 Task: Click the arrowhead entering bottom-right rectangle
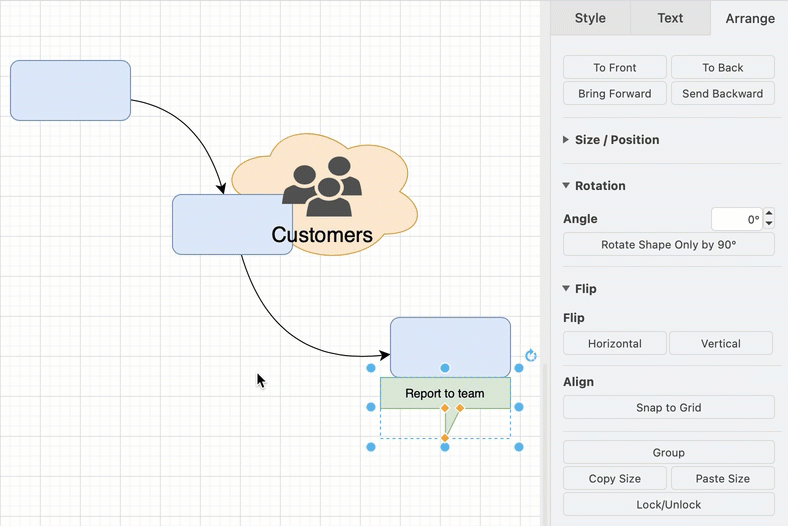(x=384, y=355)
